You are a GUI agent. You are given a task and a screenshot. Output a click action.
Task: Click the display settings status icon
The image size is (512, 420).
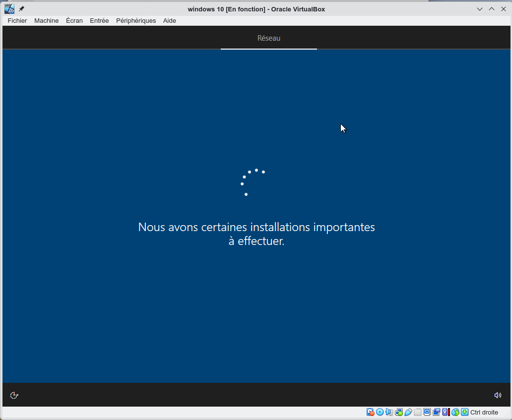coord(427,412)
